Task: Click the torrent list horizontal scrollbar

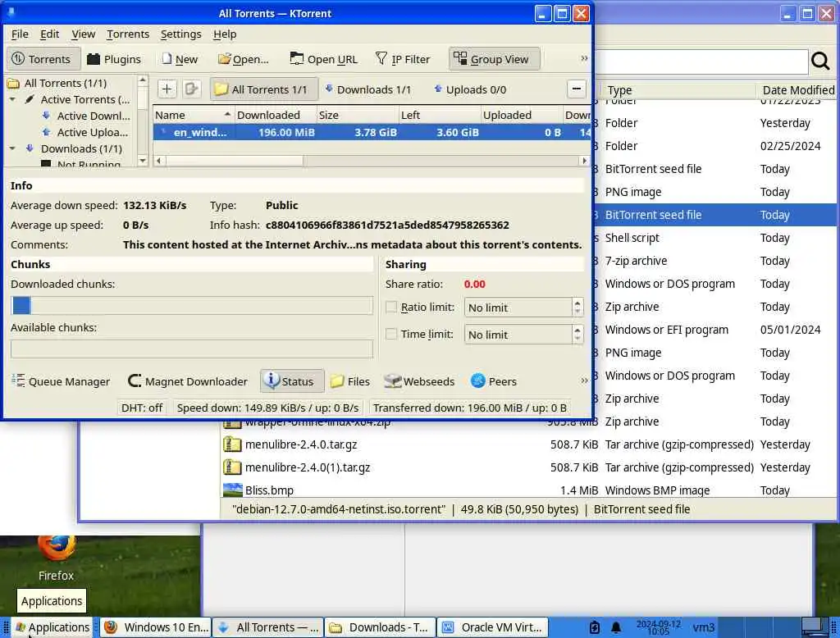Action: [x=235, y=161]
